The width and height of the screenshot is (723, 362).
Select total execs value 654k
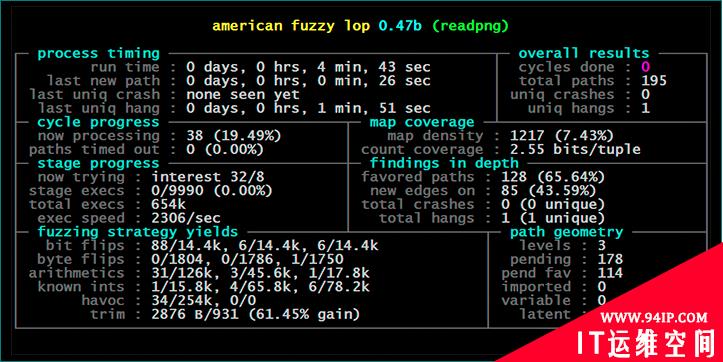(169, 205)
